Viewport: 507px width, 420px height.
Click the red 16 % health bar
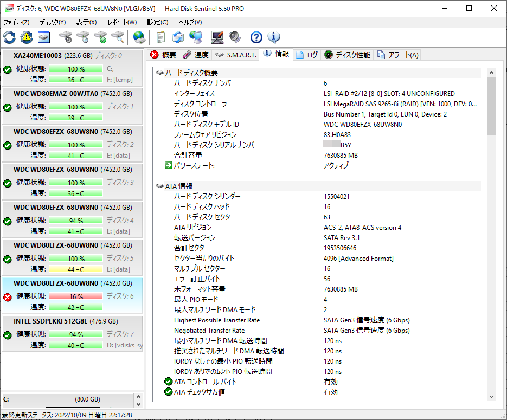76,296
